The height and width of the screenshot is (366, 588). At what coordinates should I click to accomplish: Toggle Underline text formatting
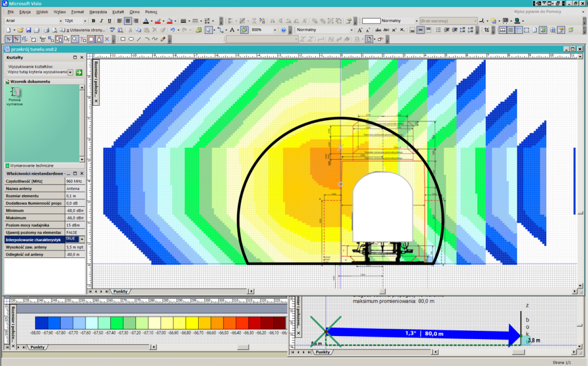pyautogui.click(x=109, y=21)
